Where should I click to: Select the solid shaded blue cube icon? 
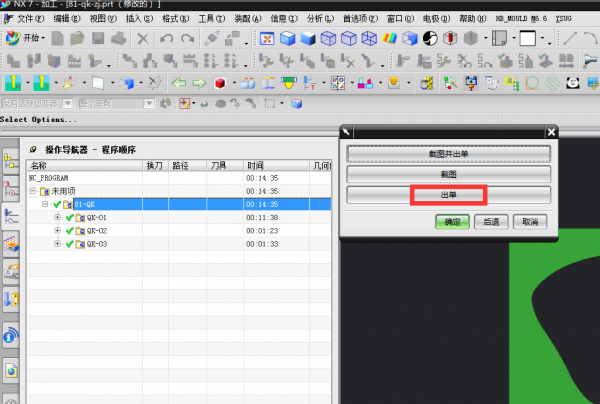pyautogui.click(x=308, y=39)
